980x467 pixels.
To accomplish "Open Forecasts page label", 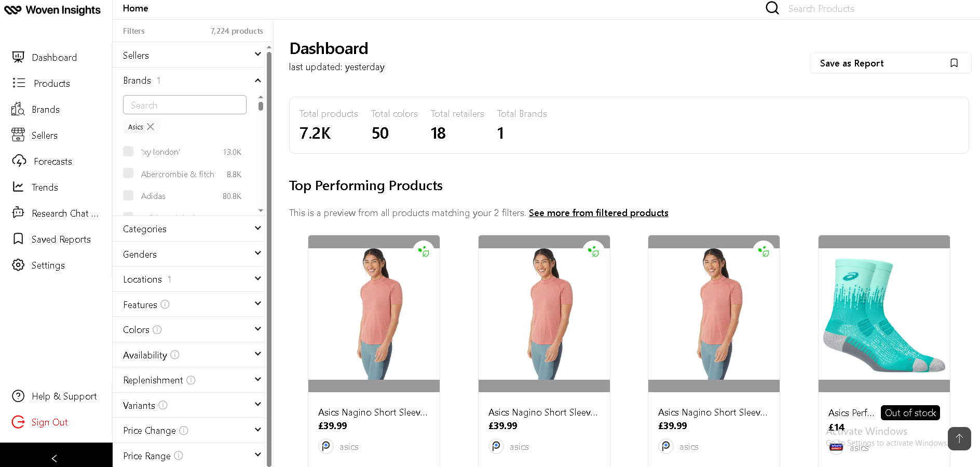I will [x=53, y=162].
